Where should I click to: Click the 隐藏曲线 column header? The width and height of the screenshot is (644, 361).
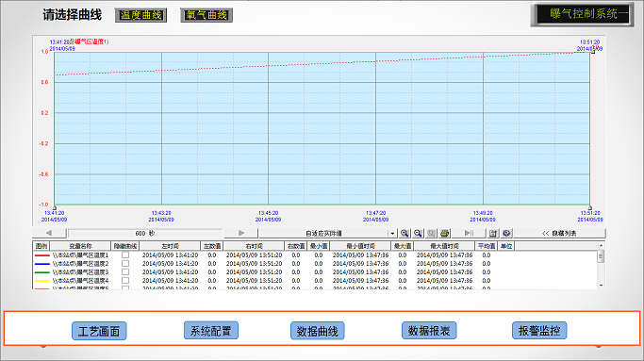coord(125,246)
